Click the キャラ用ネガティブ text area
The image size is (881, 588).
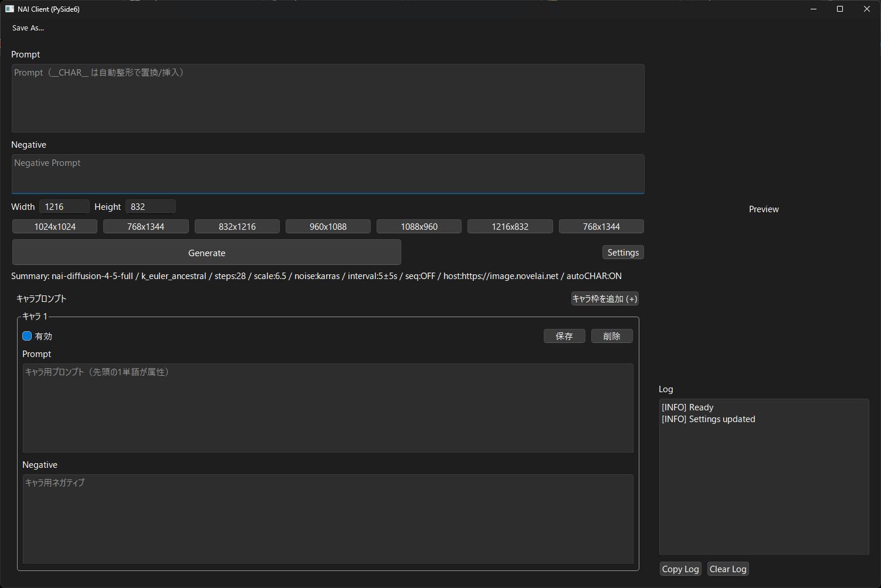coord(327,519)
